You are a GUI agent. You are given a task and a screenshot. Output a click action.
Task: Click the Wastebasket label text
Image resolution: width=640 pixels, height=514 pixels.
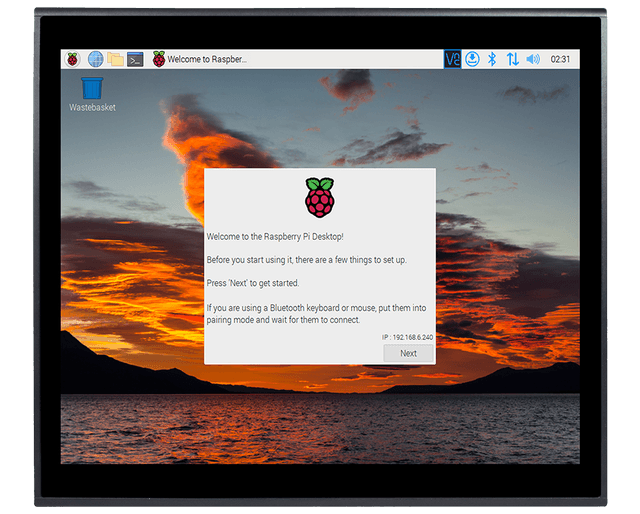click(x=92, y=107)
